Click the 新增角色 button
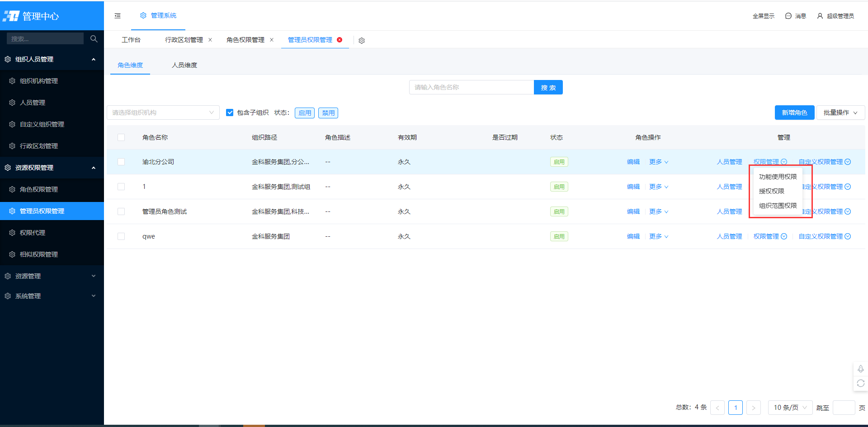The width and height of the screenshot is (868, 427). tap(795, 113)
